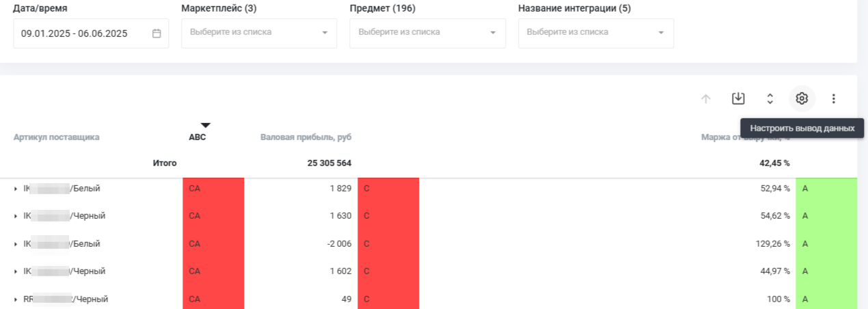Open the Название интеграции dropdown
This screenshot has height=309, width=868.
(595, 33)
